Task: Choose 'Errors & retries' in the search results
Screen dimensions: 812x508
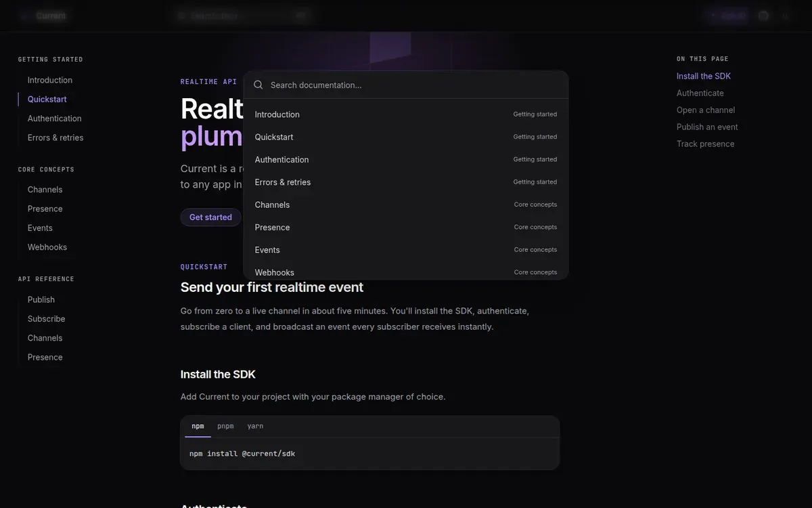Action: click(406, 182)
